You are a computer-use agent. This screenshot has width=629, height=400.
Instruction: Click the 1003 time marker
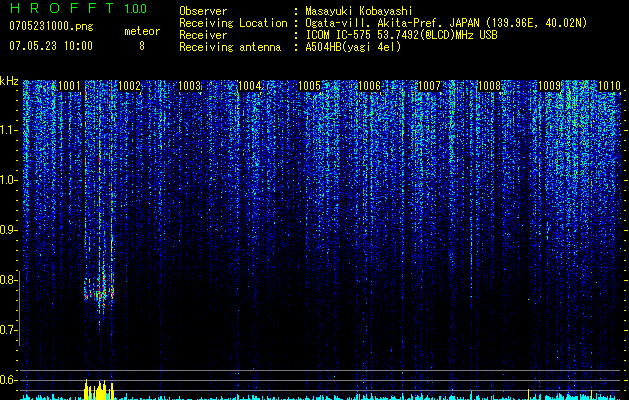(189, 86)
